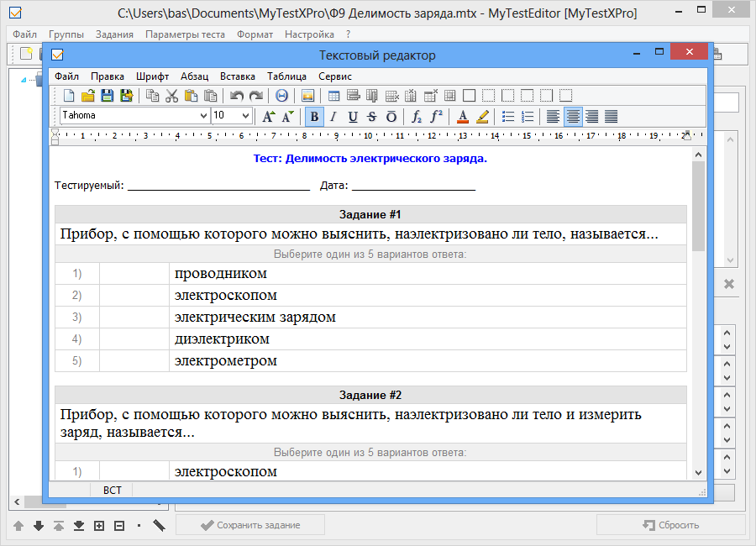Click Save As icon

126,96
